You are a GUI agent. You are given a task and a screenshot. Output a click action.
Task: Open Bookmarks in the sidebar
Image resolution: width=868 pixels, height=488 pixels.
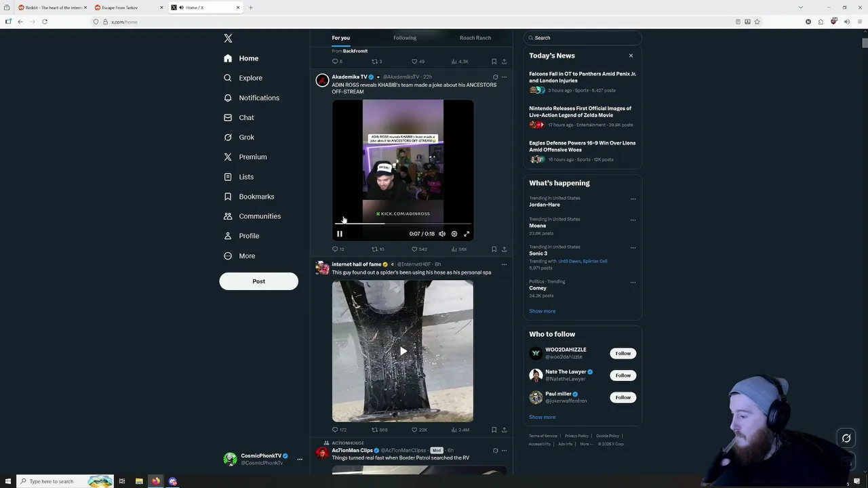[x=249, y=197]
